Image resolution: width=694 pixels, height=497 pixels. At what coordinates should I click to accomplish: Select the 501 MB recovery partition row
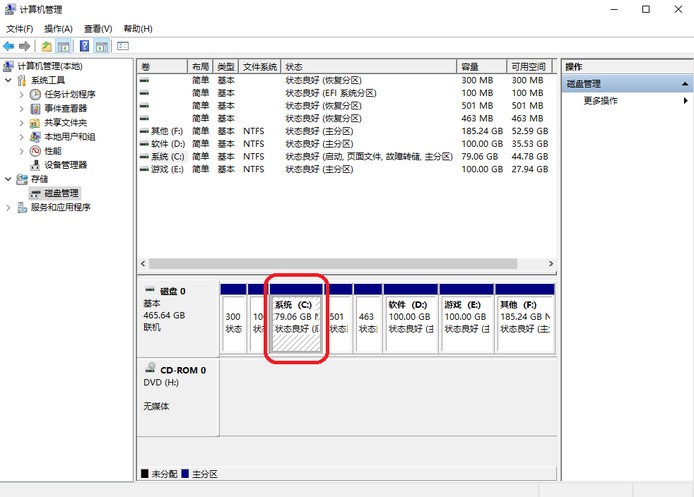click(344, 106)
